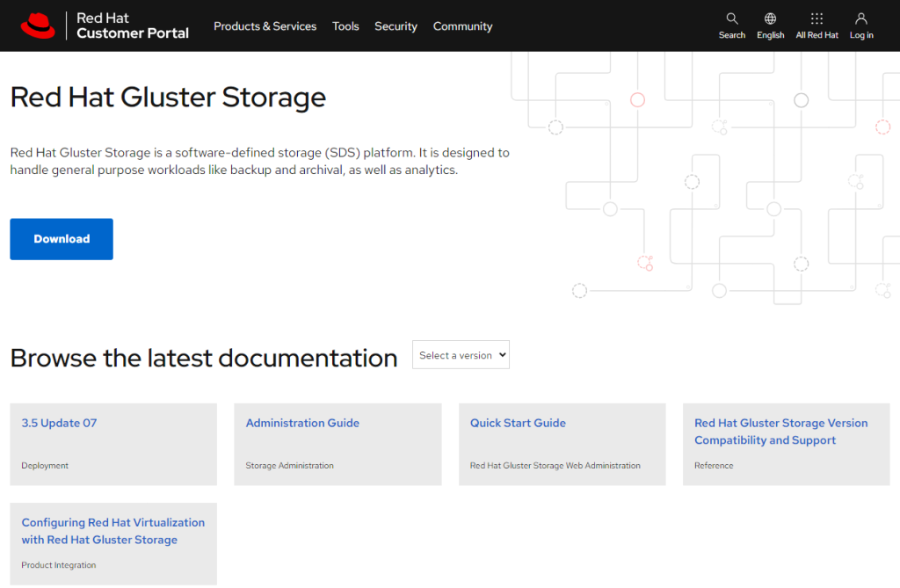Click the Browse the latest documentation heading
The image size is (900, 588).
(204, 358)
